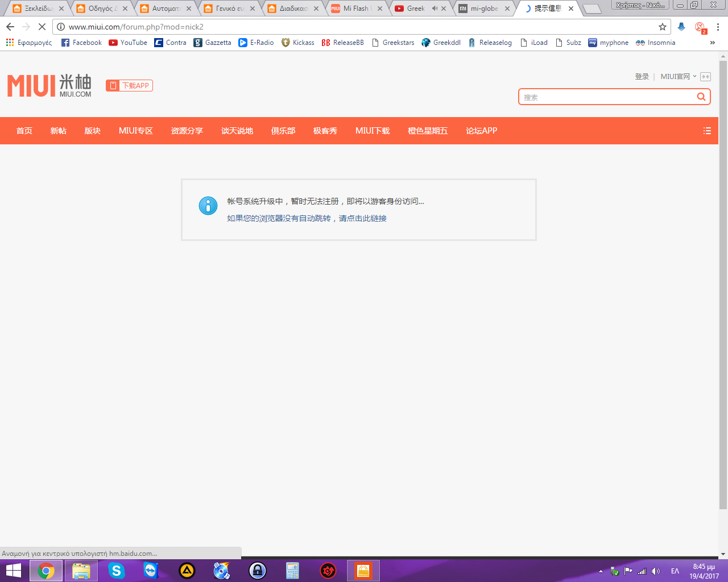Viewport: 728px width, 582px height.
Task: Open the volume control in system tray
Action: (656, 571)
